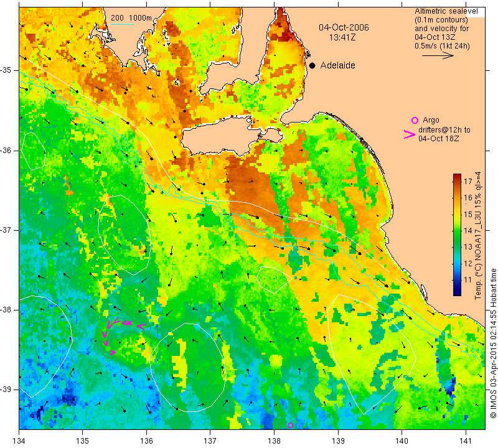The image size is (498, 448).
Task: Click the '13:41Z' time text
Action: 342,37
